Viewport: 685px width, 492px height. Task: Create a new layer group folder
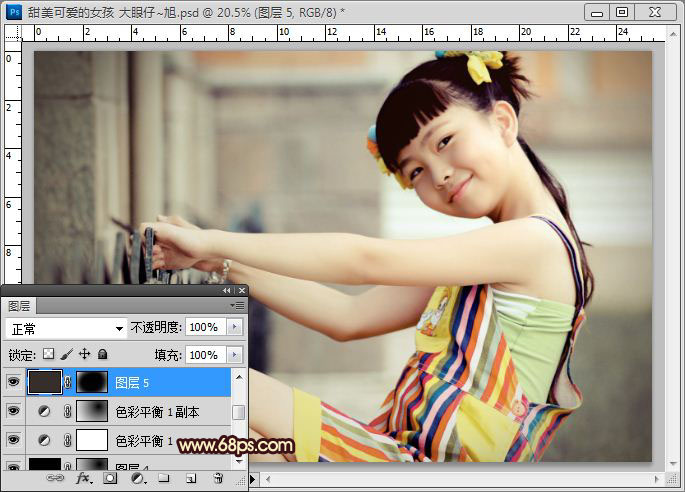(x=163, y=479)
